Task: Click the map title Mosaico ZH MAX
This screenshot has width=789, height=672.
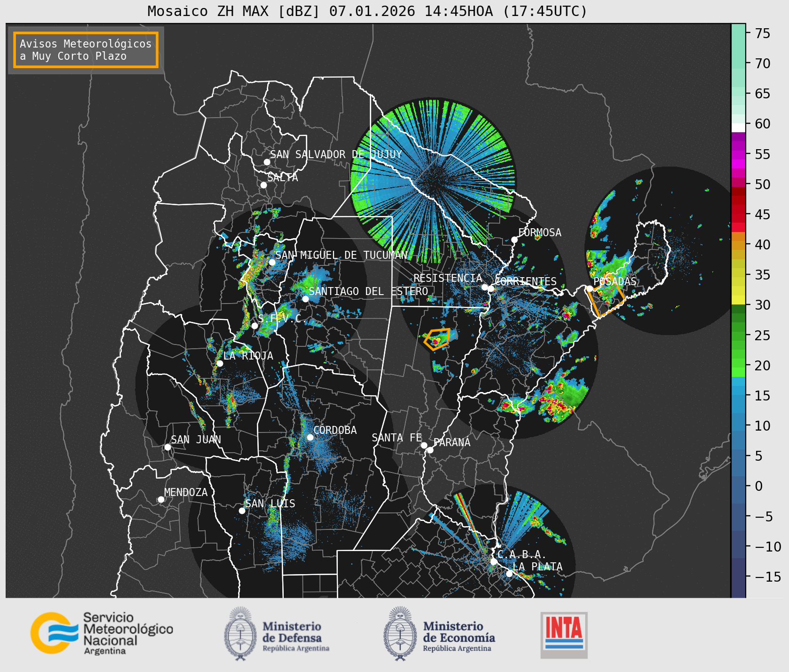Action: (367, 11)
